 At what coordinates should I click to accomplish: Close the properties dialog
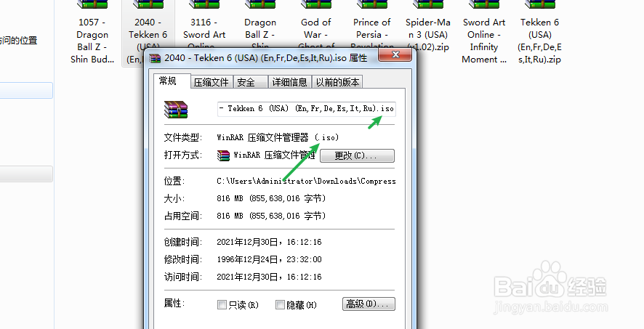tap(395, 54)
